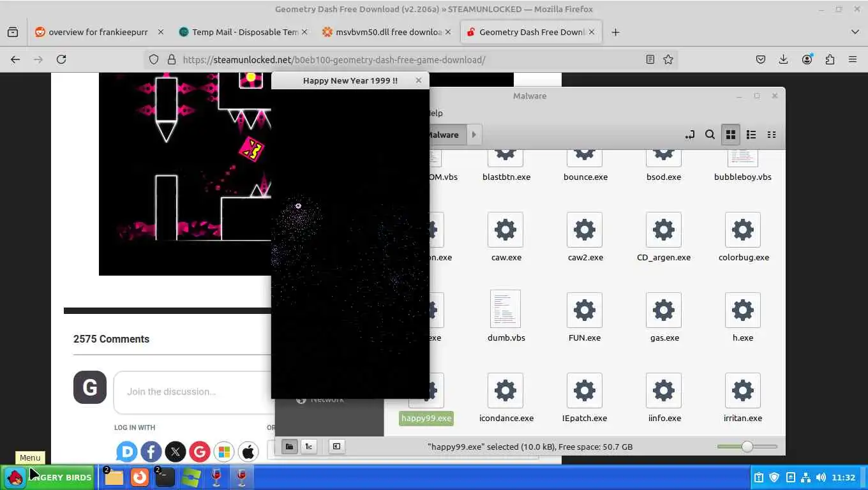Click the green Roblox-style taskbar icon
Viewport: 868px width, 490px height.
point(191,477)
